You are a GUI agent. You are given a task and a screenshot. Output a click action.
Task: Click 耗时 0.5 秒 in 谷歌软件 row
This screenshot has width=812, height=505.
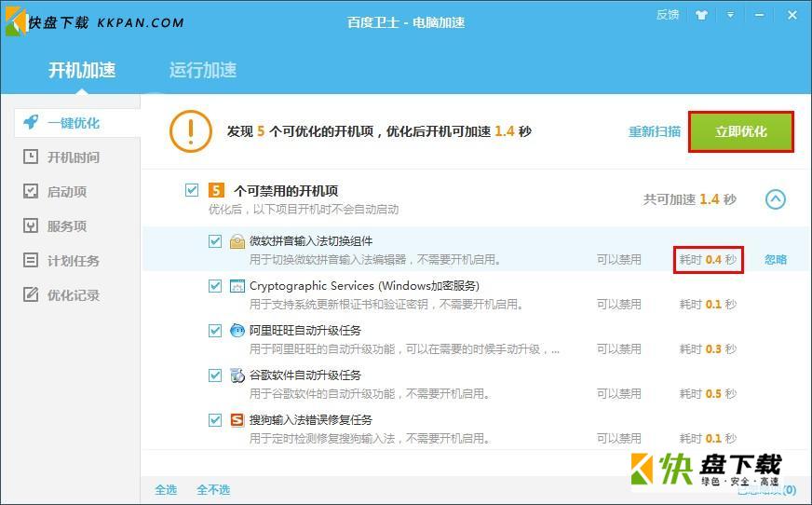[x=708, y=393]
